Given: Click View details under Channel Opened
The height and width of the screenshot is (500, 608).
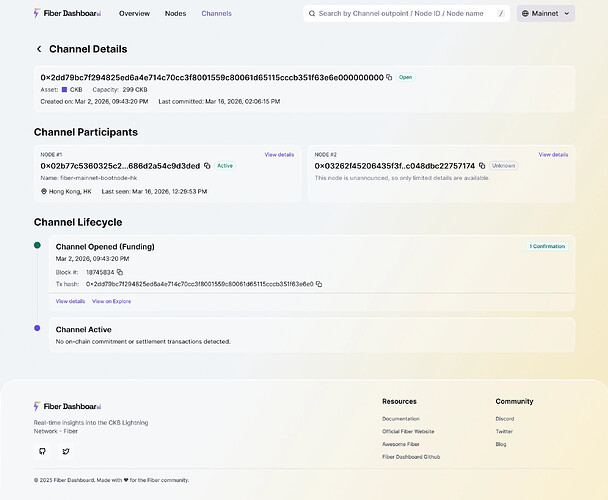Looking at the screenshot, I should [70, 301].
